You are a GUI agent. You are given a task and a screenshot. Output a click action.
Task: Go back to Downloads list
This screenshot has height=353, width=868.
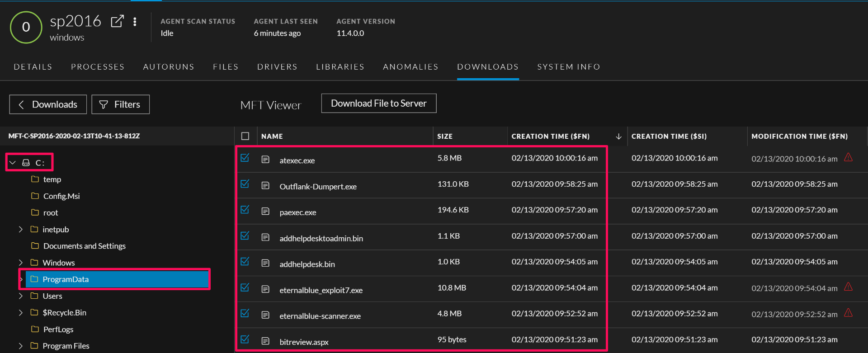tap(48, 104)
